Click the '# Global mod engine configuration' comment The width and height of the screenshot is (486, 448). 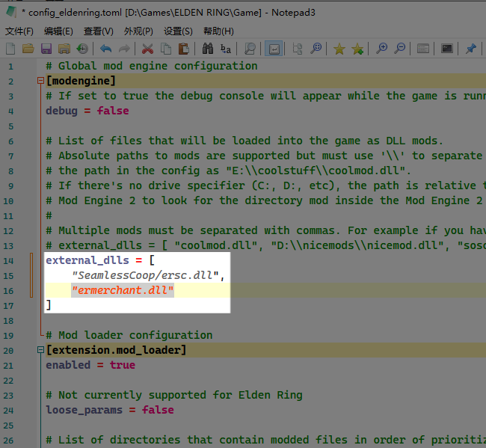click(x=152, y=66)
